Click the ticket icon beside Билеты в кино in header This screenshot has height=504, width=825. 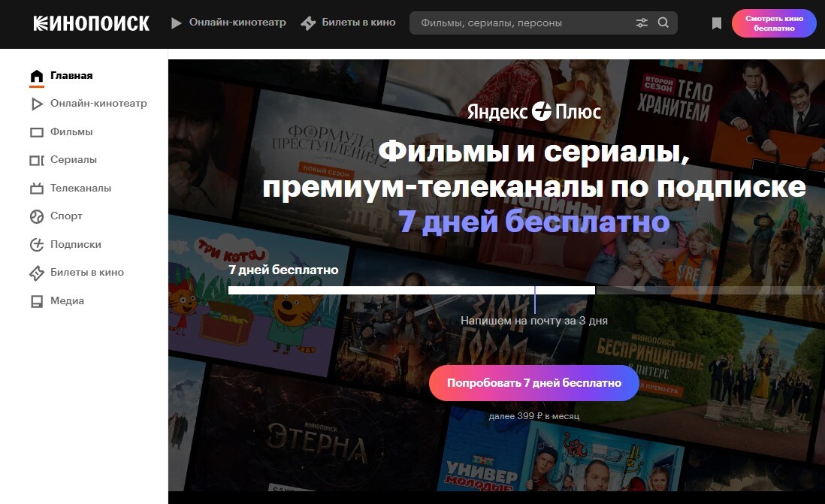coord(308,23)
